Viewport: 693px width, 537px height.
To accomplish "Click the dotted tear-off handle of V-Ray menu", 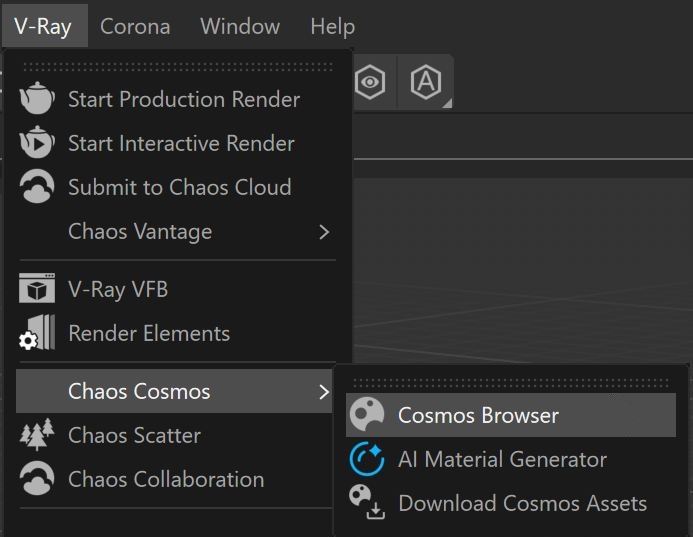I will (x=178, y=67).
